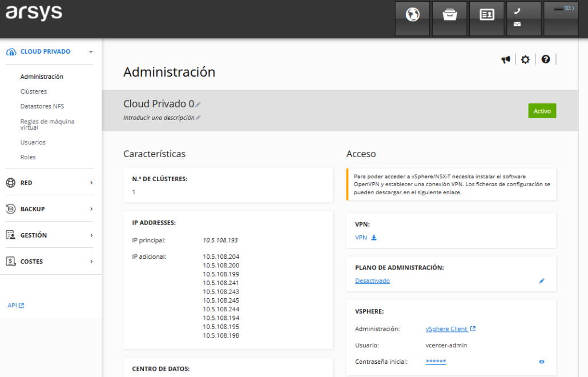Click the Administración page heading
Screen dimensions: 588x377
pyautogui.click(x=170, y=72)
